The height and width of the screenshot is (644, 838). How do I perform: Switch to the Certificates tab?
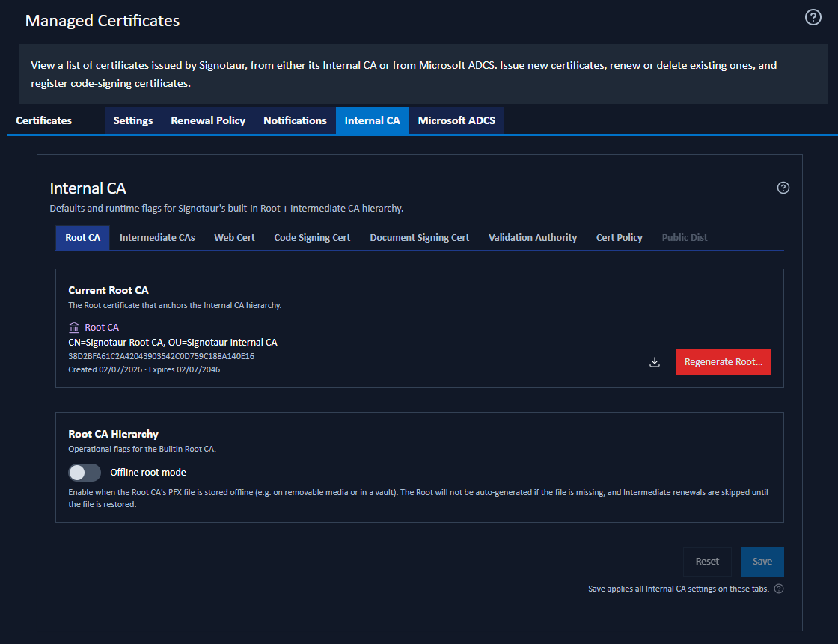(x=44, y=120)
